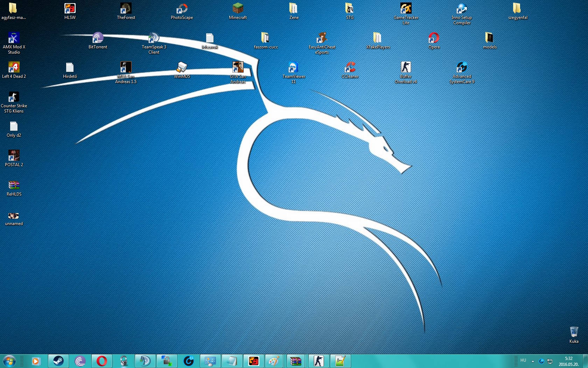Open AMX Mod X Studio shortcut
Screen dimensions: 588x368
[x=14, y=43]
